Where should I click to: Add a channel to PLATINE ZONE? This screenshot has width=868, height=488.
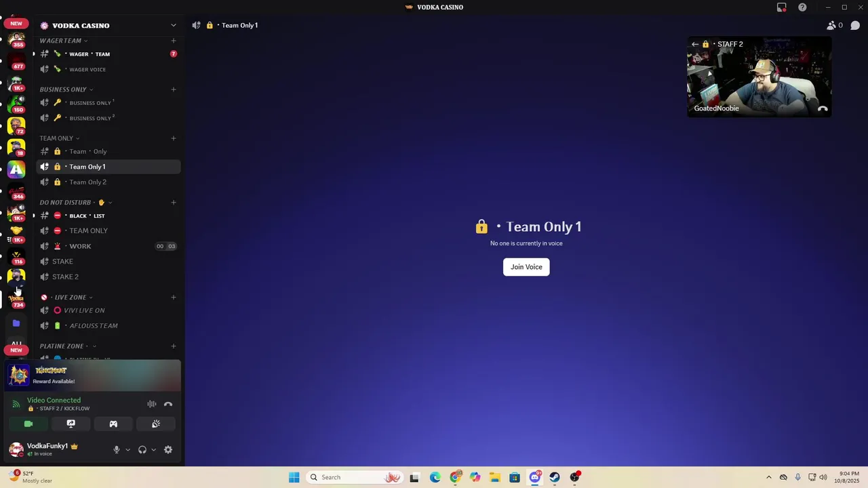[x=174, y=346]
